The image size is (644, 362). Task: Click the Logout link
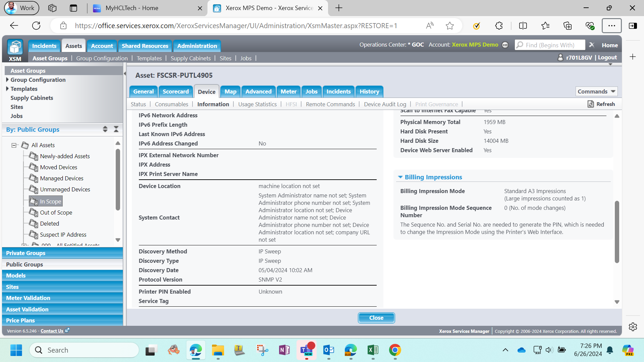point(607,58)
